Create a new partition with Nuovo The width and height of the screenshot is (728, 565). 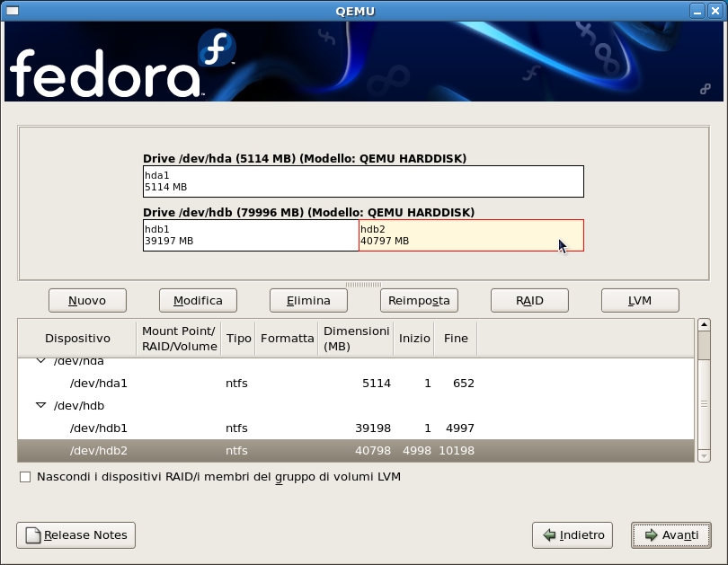point(87,301)
